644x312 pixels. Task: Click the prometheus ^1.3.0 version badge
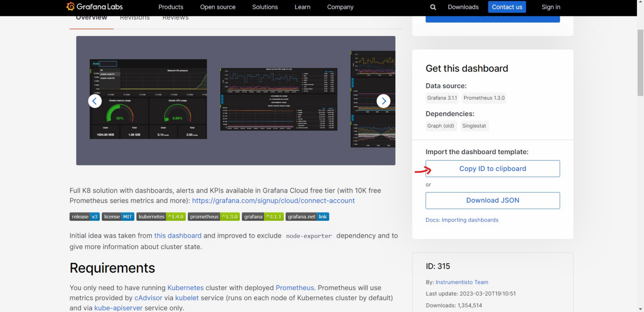(x=214, y=216)
